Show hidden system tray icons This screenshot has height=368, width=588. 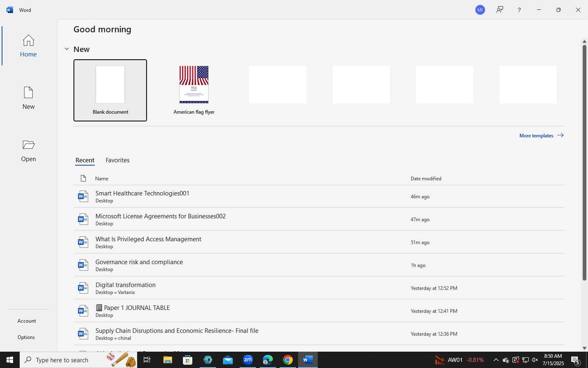click(496, 360)
